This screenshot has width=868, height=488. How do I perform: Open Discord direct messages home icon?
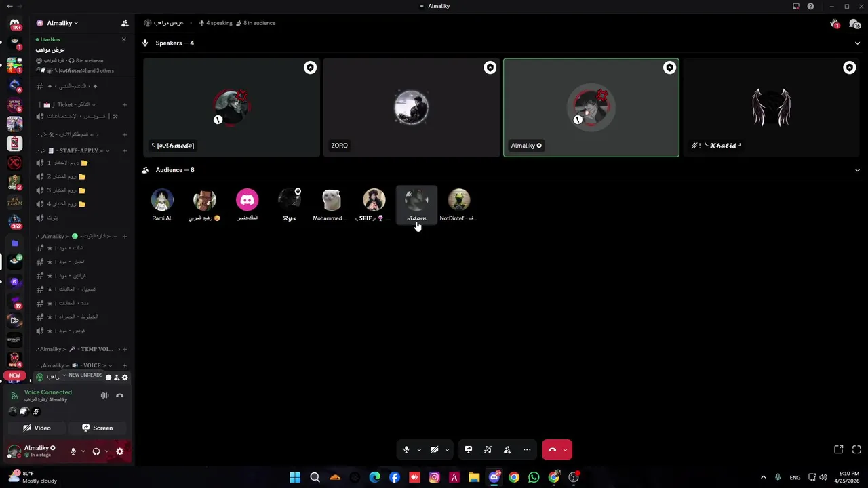pos(14,25)
